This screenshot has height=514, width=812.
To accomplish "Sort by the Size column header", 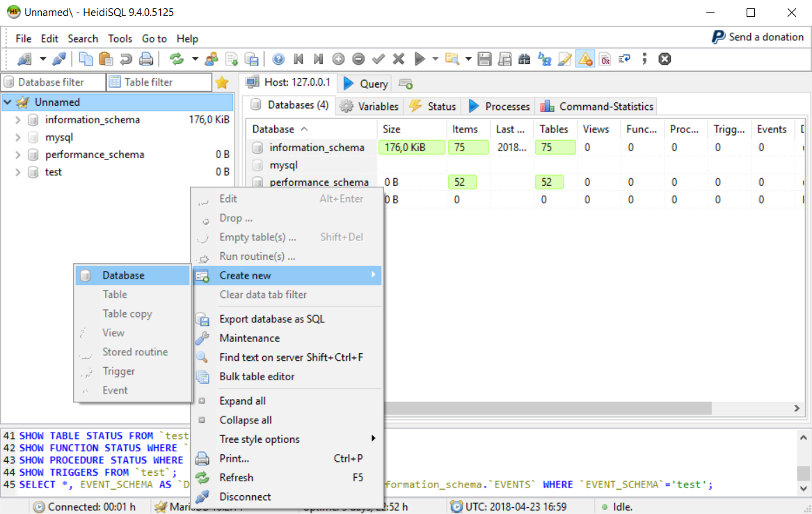I will click(412, 129).
